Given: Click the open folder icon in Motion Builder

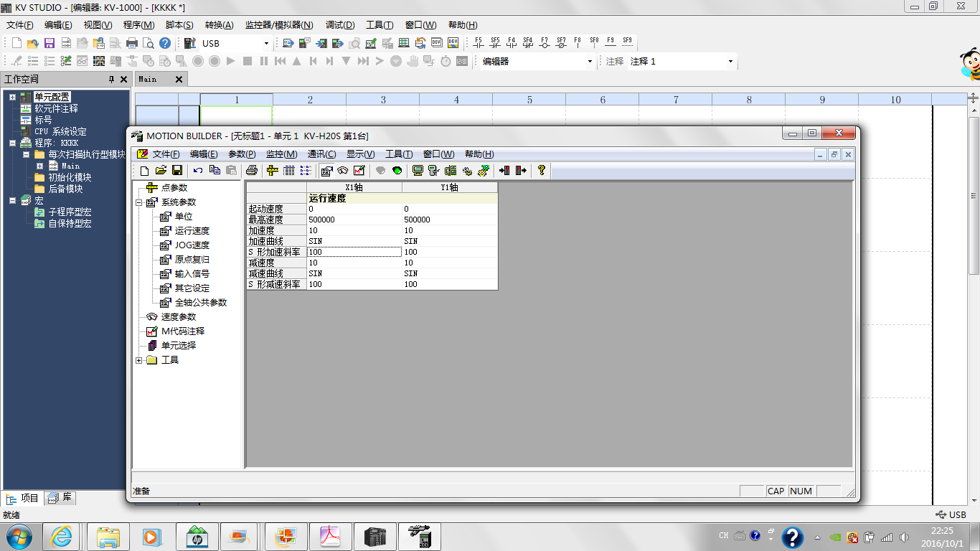Looking at the screenshot, I should coord(161,171).
